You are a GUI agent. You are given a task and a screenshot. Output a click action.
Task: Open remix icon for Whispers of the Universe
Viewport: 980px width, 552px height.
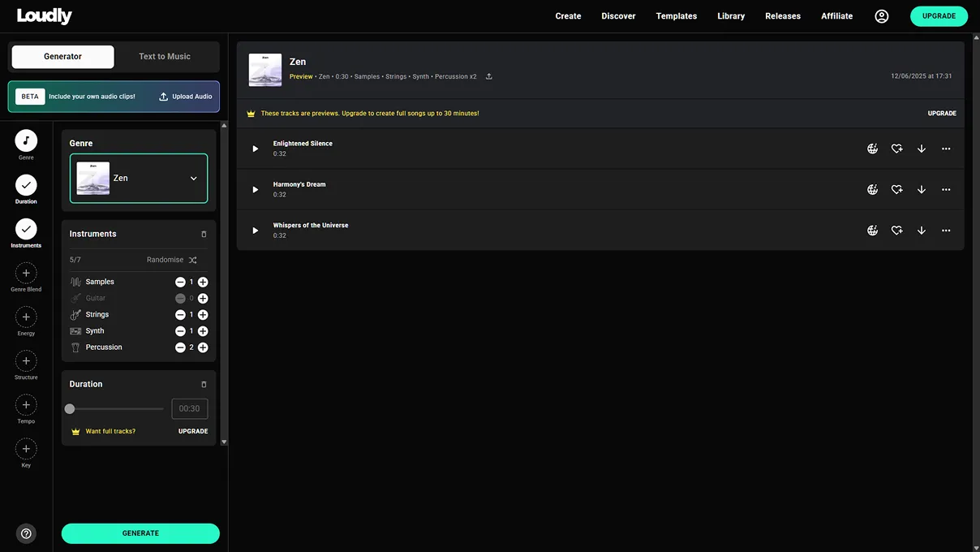(x=873, y=231)
